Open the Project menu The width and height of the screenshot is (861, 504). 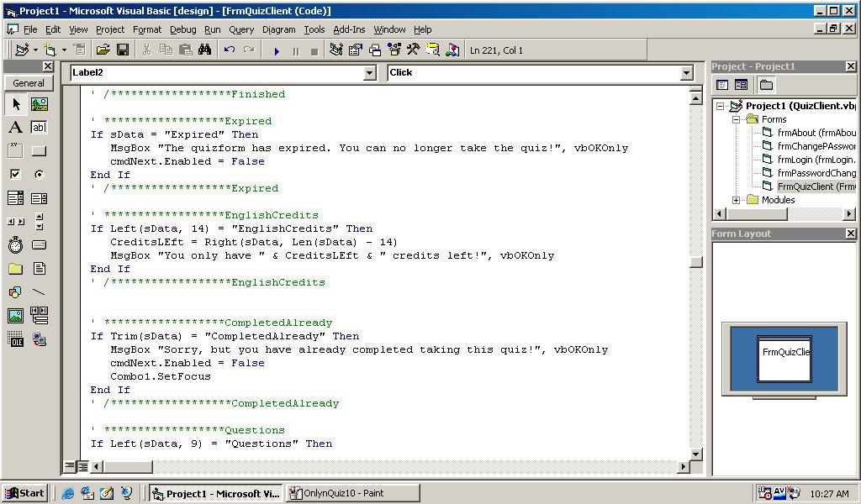[x=110, y=29]
